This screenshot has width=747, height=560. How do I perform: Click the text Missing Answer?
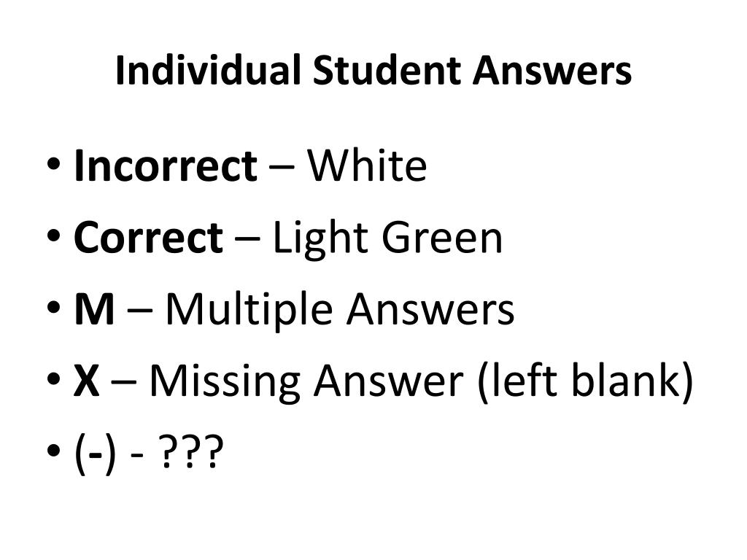306,382
